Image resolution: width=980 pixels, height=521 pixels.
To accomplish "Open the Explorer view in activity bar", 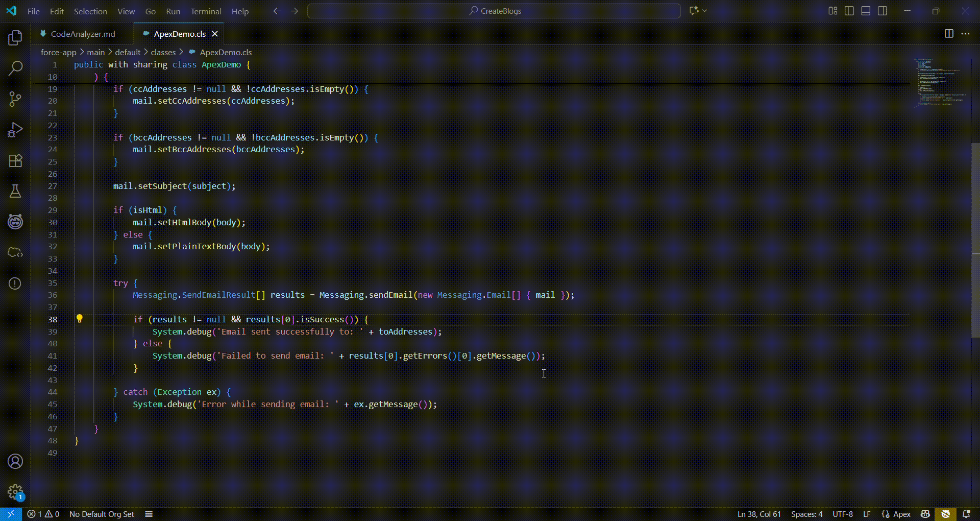I will pos(15,37).
